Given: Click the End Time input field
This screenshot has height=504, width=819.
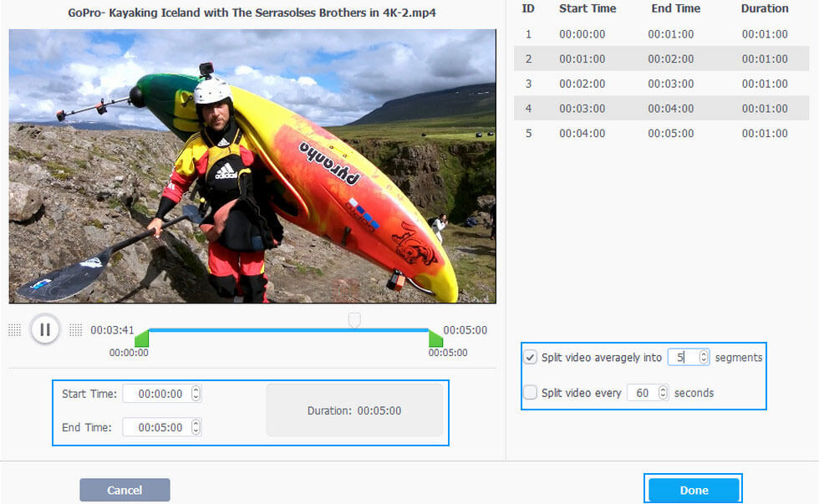Looking at the screenshot, I should [157, 427].
